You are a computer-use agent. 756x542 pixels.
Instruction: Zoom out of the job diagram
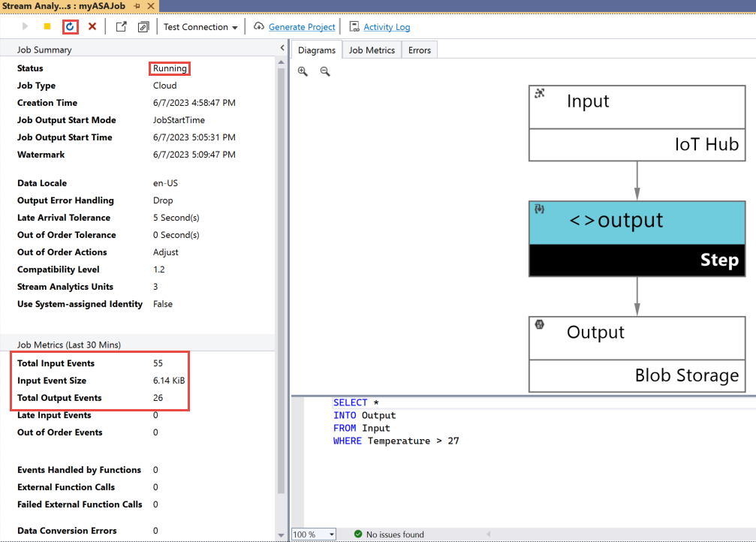click(324, 71)
